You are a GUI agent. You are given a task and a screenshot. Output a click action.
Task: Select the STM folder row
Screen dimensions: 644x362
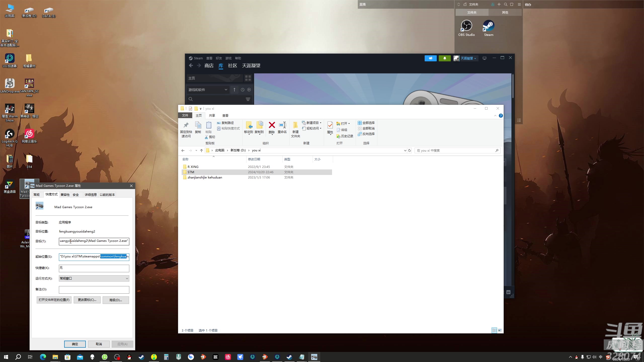tap(257, 172)
